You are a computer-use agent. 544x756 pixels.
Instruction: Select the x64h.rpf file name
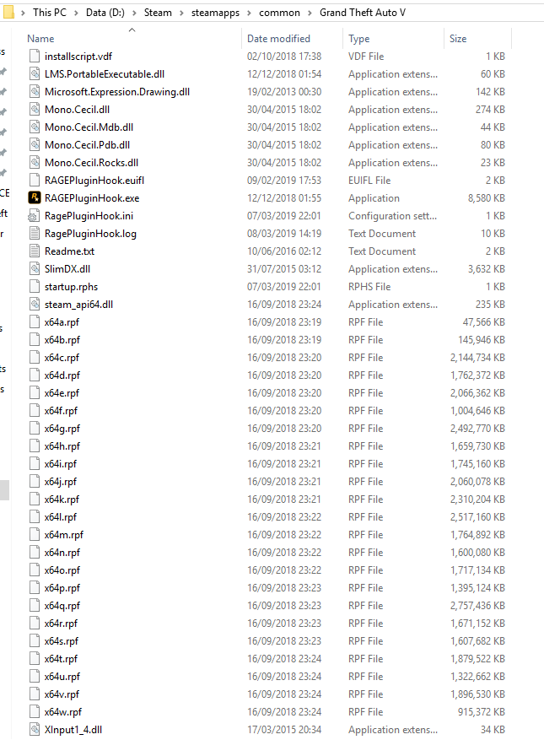[x=62, y=446]
